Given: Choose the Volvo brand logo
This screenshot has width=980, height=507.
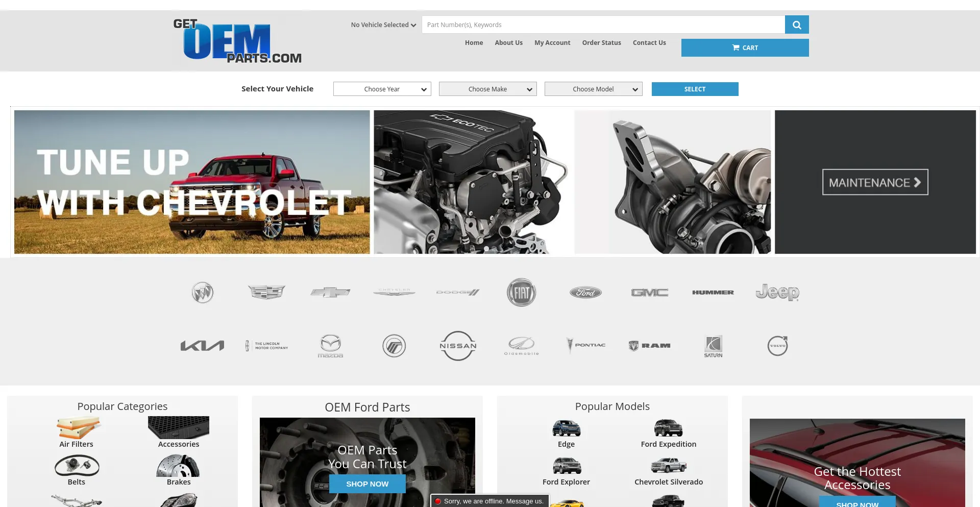Looking at the screenshot, I should coord(777,346).
